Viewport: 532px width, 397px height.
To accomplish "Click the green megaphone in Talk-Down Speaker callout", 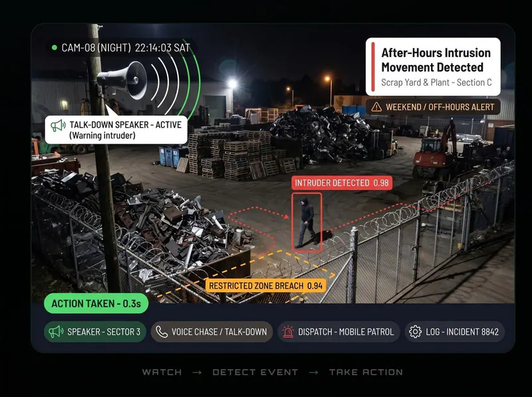I will click(x=58, y=126).
